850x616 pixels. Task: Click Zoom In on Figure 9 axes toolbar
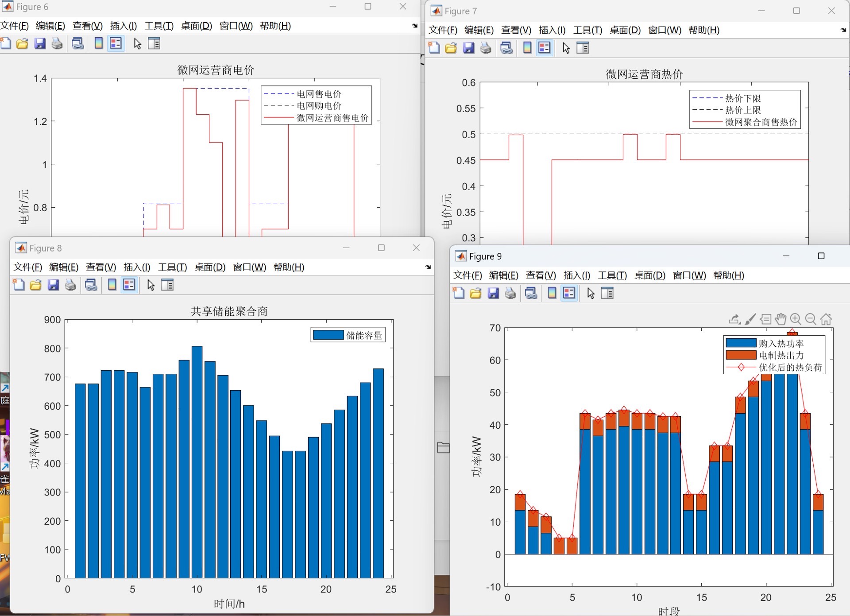tap(796, 319)
